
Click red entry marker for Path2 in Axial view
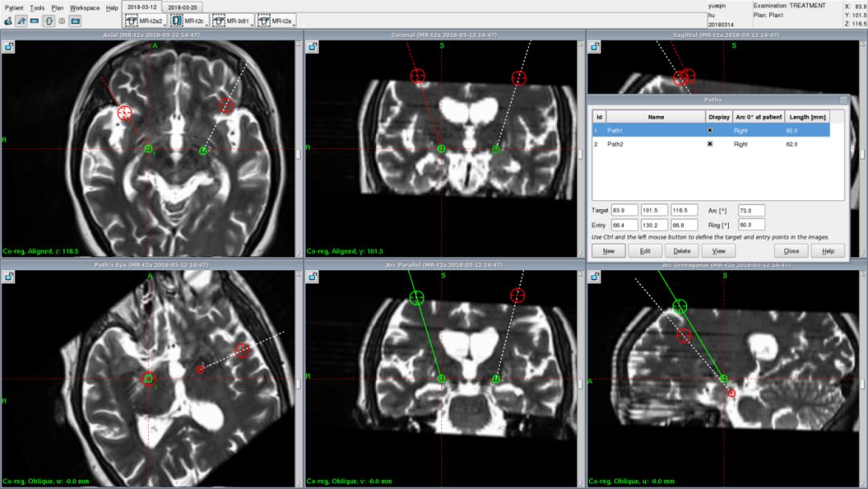coord(226,105)
